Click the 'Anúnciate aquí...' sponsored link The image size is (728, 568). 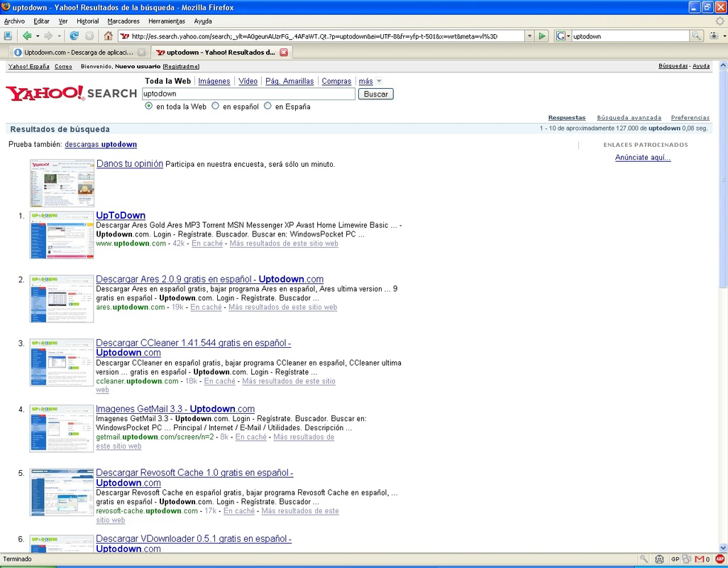643,157
